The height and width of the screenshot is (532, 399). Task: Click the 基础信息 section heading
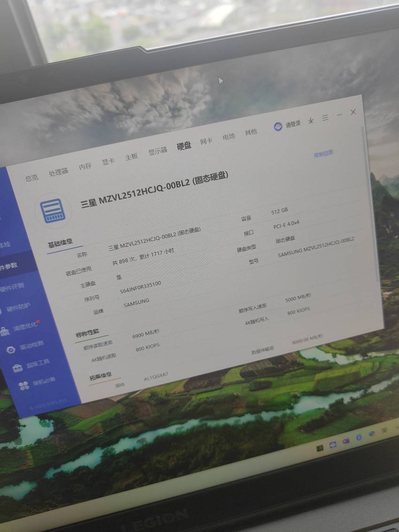(60, 243)
